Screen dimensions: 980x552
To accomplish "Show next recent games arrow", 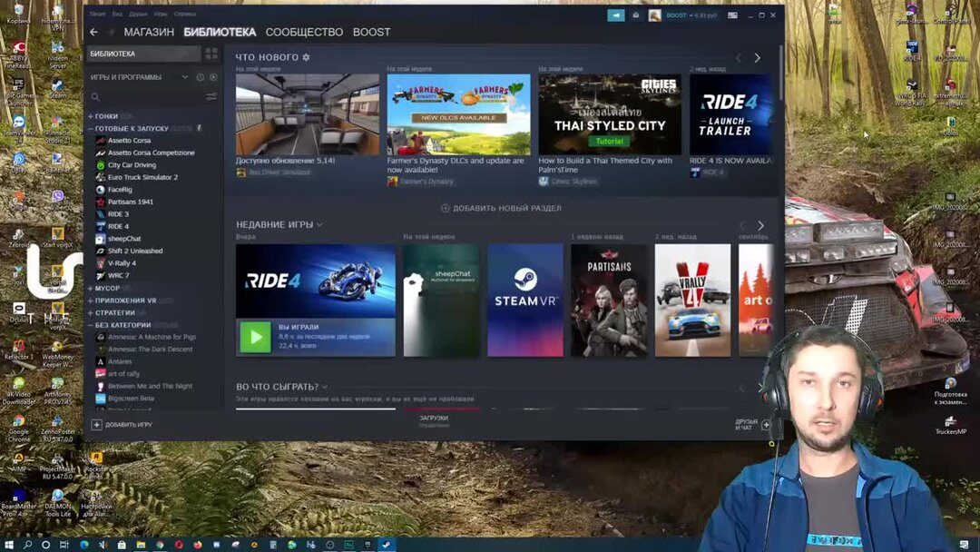I will point(760,225).
